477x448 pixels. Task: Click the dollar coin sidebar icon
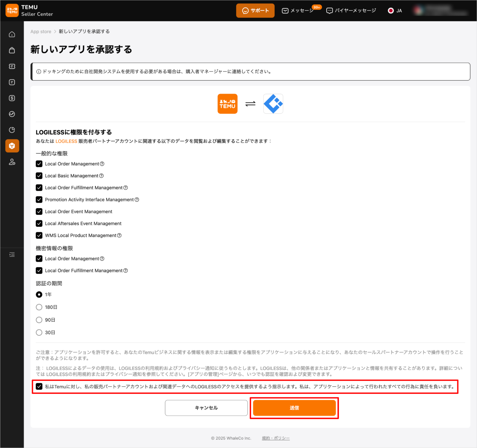[12, 98]
